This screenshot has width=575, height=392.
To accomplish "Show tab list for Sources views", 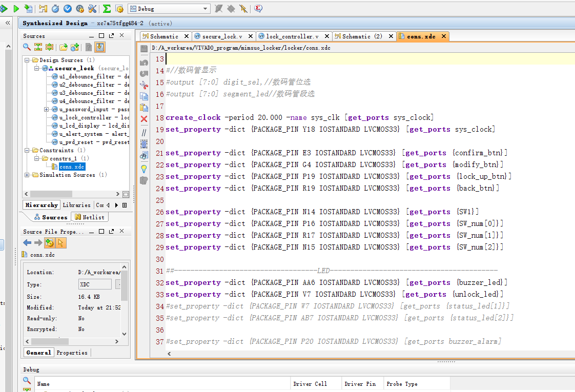I will pos(125,205).
